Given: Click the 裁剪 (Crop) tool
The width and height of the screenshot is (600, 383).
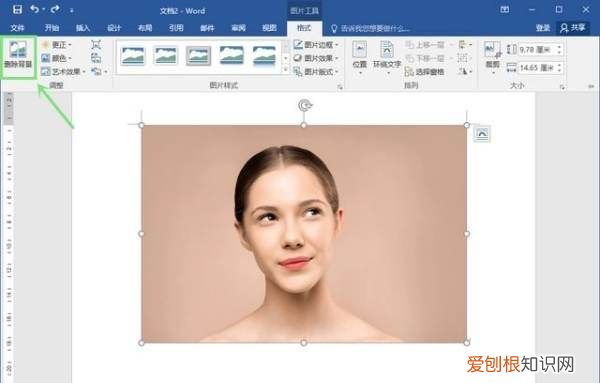Looking at the screenshot, I should click(492, 57).
